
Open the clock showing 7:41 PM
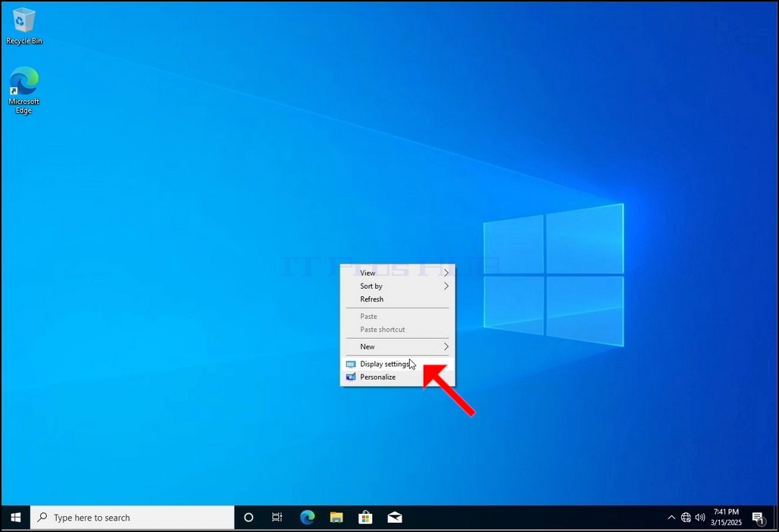pos(726,517)
